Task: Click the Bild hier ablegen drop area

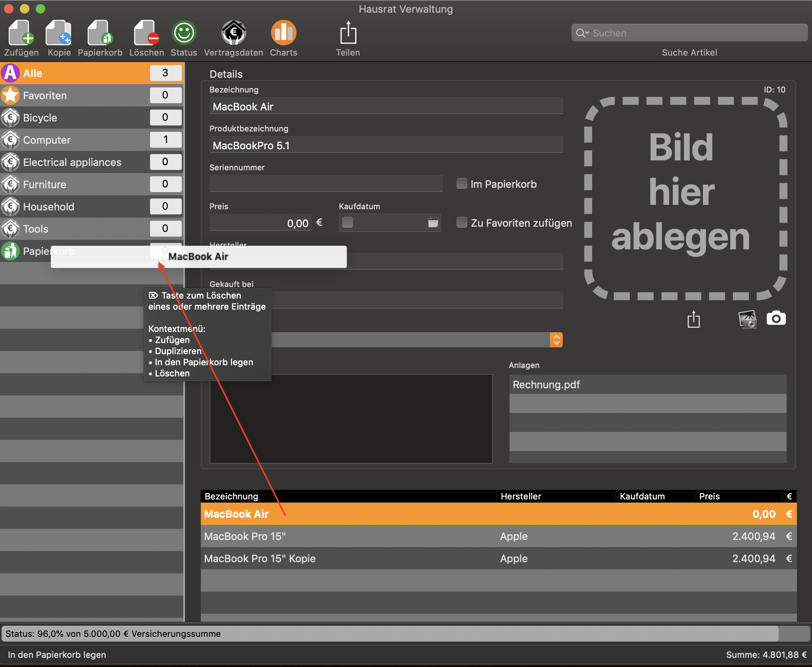Action: (685, 198)
